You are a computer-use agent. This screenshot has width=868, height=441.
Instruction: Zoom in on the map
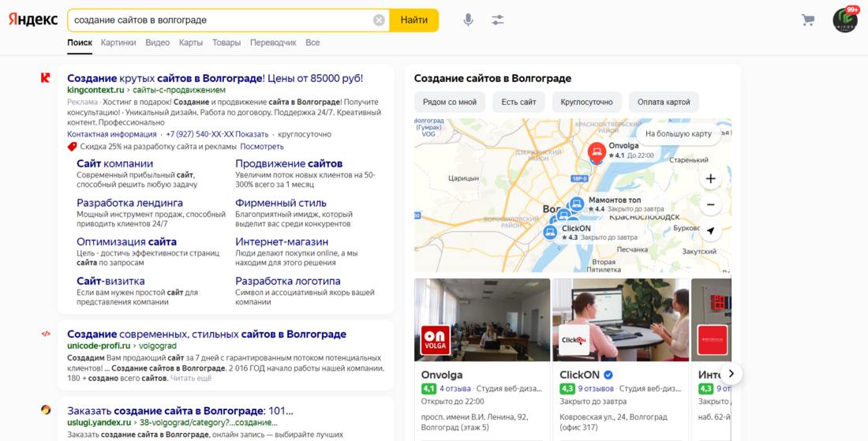tap(711, 179)
